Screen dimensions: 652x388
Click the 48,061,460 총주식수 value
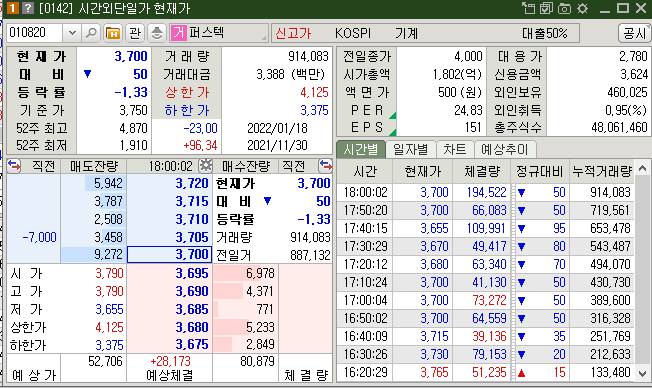pyautogui.click(x=619, y=127)
